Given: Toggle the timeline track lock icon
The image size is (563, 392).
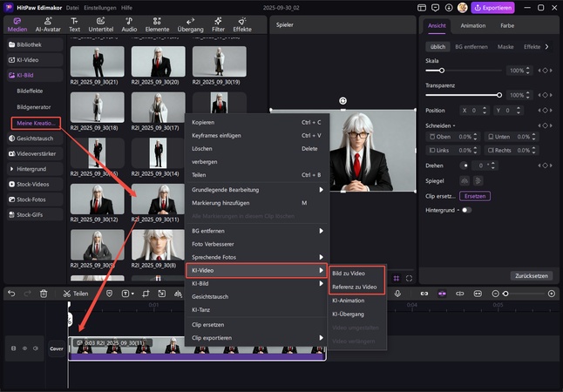Looking at the screenshot, I should click(14, 348).
